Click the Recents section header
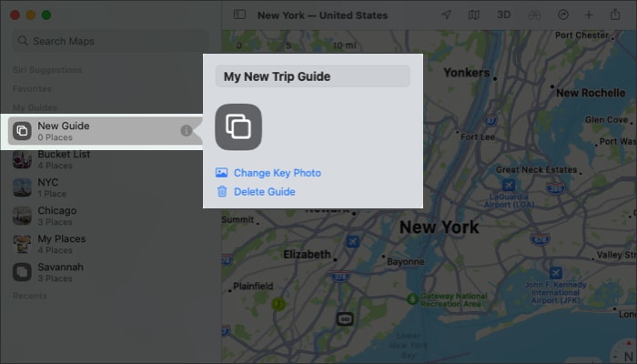 click(x=30, y=296)
